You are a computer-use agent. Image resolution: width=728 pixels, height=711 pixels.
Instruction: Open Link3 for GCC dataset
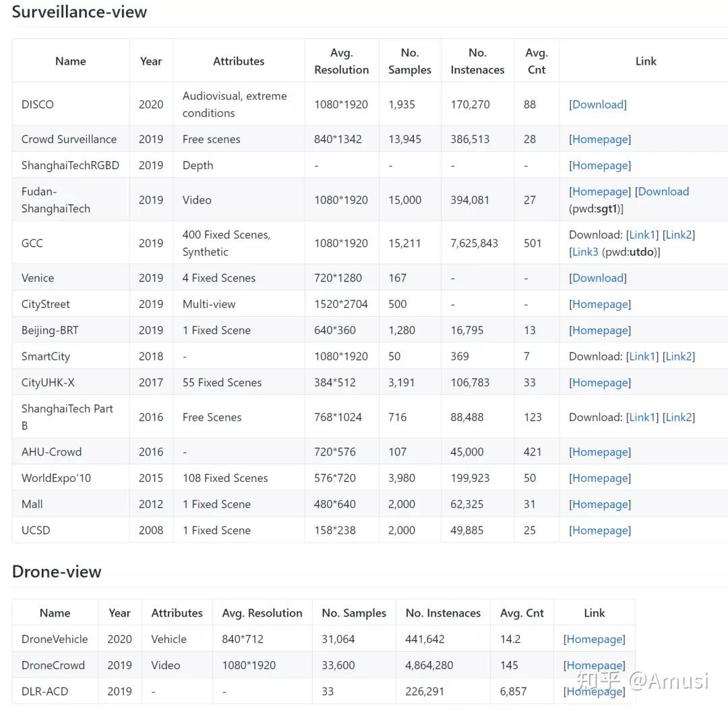pos(584,251)
